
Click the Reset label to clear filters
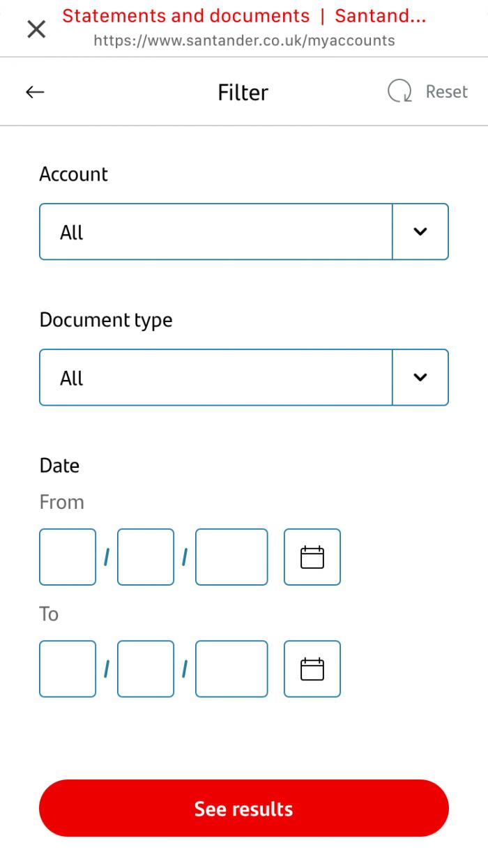click(x=447, y=91)
